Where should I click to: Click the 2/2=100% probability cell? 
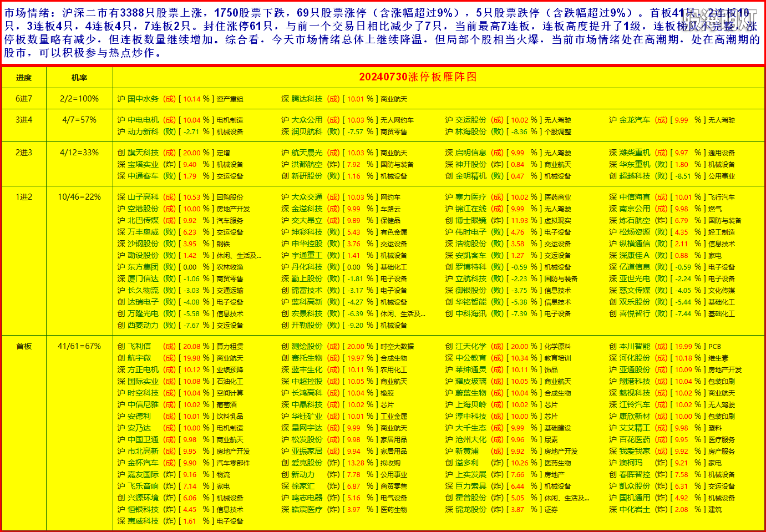[x=79, y=99]
